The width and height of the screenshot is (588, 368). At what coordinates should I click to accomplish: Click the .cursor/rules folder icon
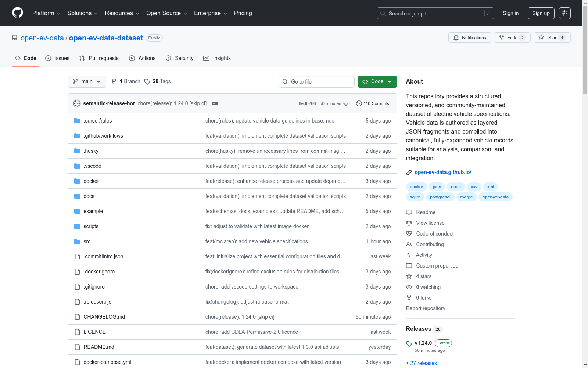point(77,121)
